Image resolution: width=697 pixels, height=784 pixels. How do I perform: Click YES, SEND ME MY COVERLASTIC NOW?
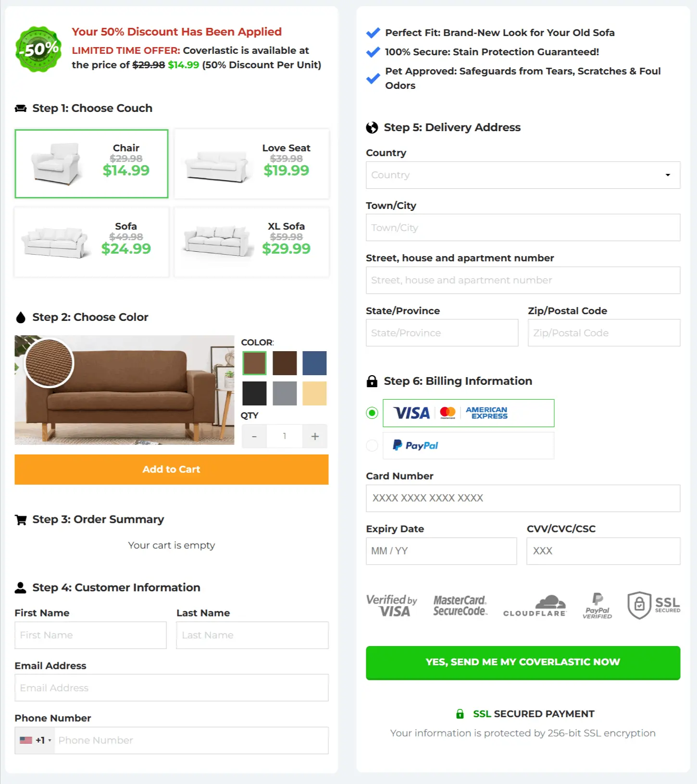(523, 662)
